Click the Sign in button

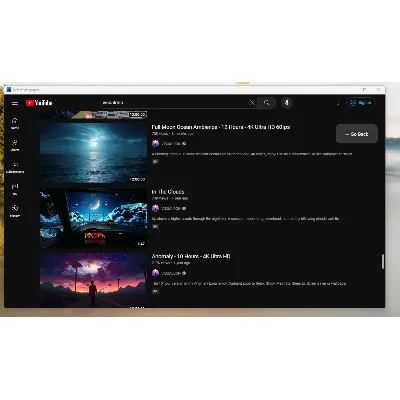[x=361, y=103]
